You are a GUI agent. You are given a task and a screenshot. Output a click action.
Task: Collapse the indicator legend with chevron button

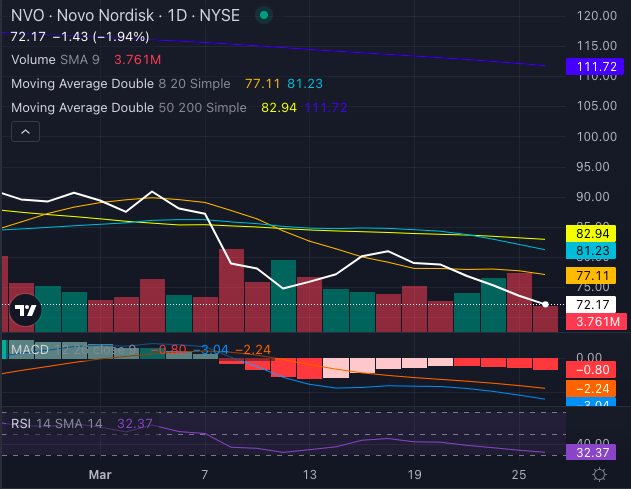[x=25, y=132]
